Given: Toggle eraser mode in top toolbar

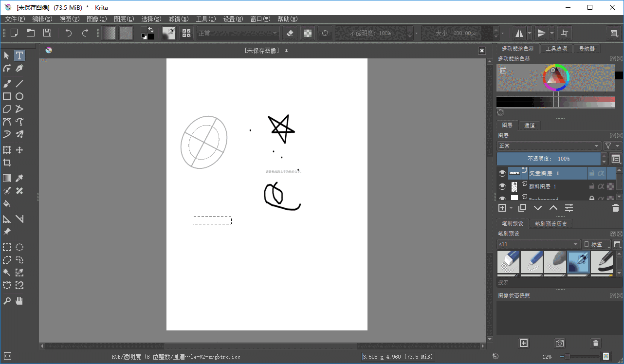Looking at the screenshot, I should pyautogui.click(x=290, y=33).
